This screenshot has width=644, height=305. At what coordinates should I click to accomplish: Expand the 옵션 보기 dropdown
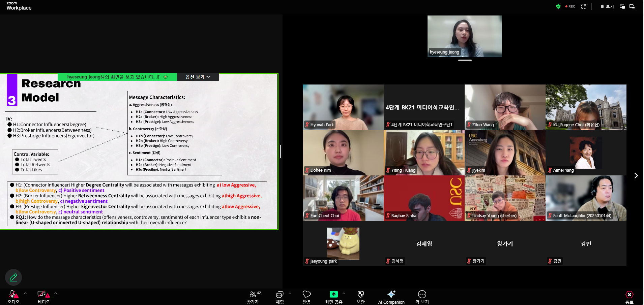[x=198, y=77]
